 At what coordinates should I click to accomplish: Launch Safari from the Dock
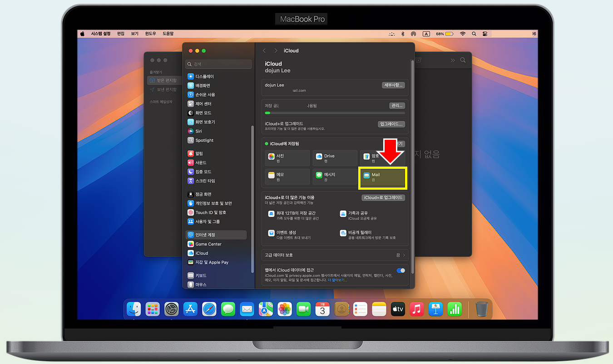tap(209, 310)
